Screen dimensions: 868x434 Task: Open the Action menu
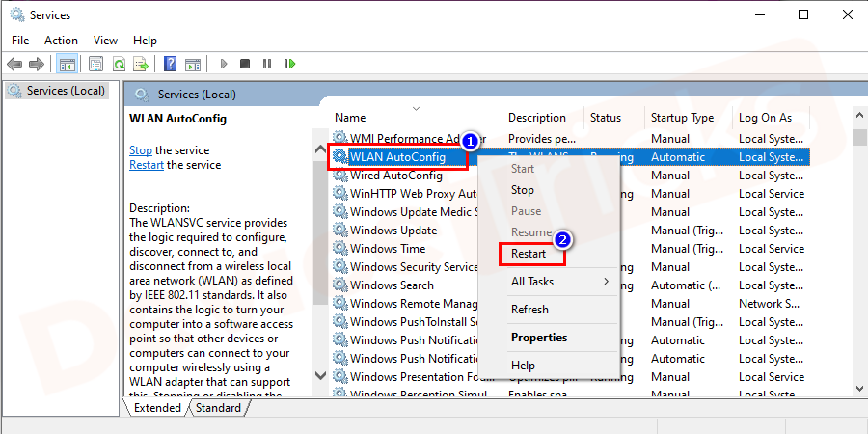coord(61,41)
